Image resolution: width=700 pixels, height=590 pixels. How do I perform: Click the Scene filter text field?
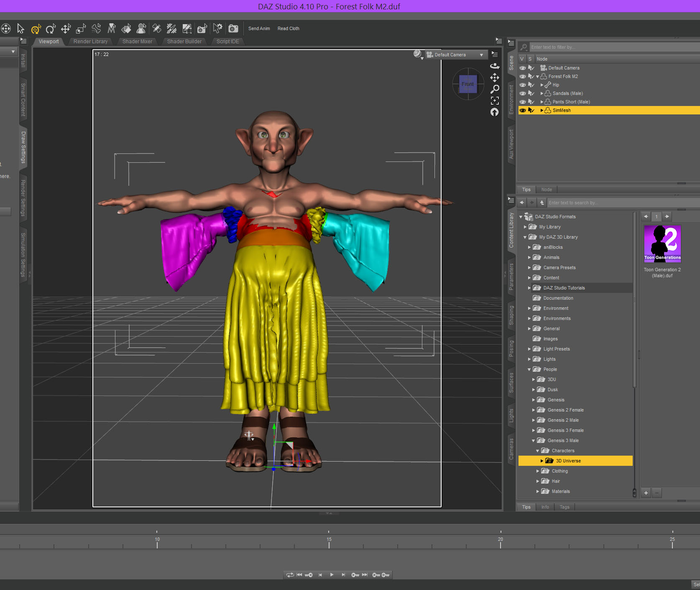[614, 47]
